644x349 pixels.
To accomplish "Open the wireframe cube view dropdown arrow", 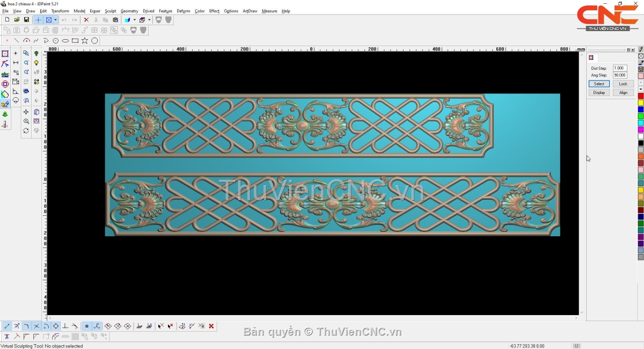I will tap(149, 20).
